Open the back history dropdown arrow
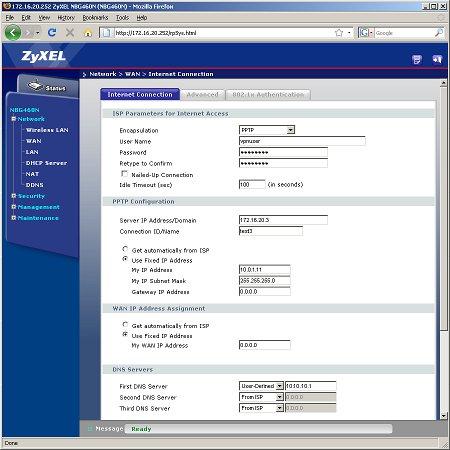The image size is (450, 450). 37,33
